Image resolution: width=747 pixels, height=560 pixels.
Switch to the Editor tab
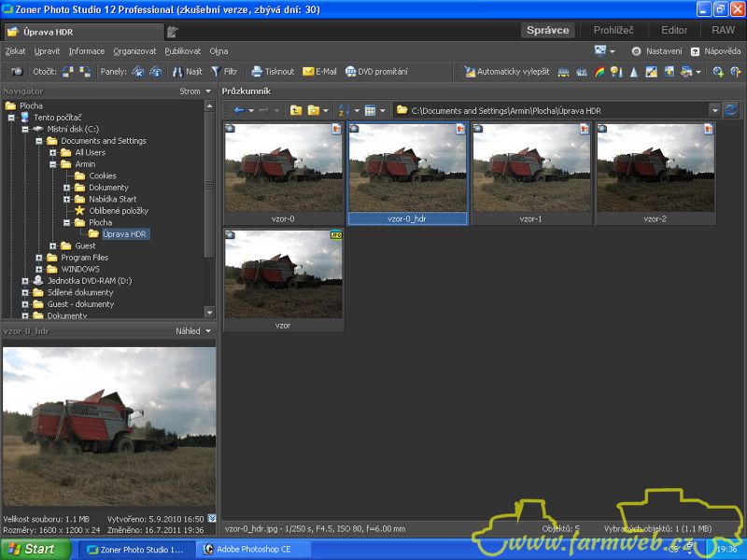(x=674, y=30)
